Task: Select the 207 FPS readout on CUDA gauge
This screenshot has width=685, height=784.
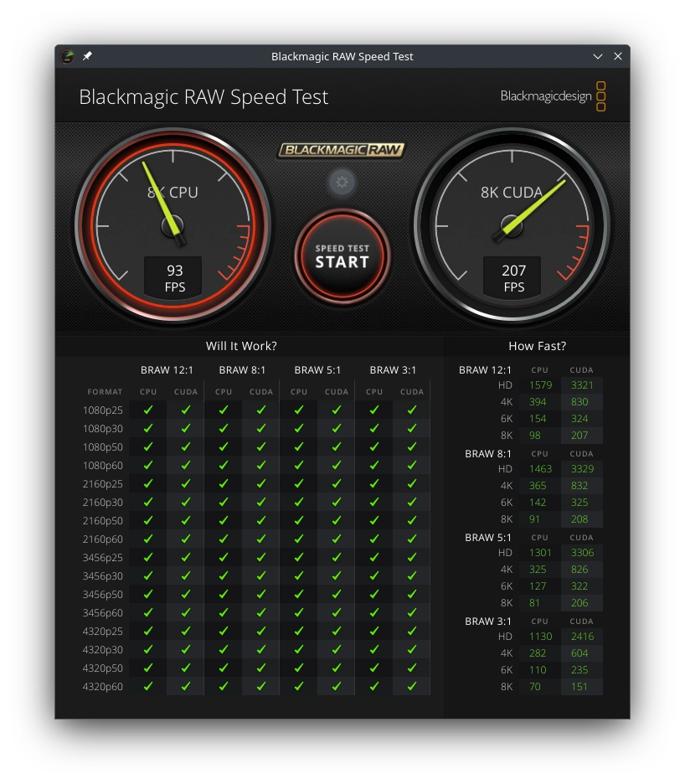Action: pyautogui.click(x=512, y=277)
